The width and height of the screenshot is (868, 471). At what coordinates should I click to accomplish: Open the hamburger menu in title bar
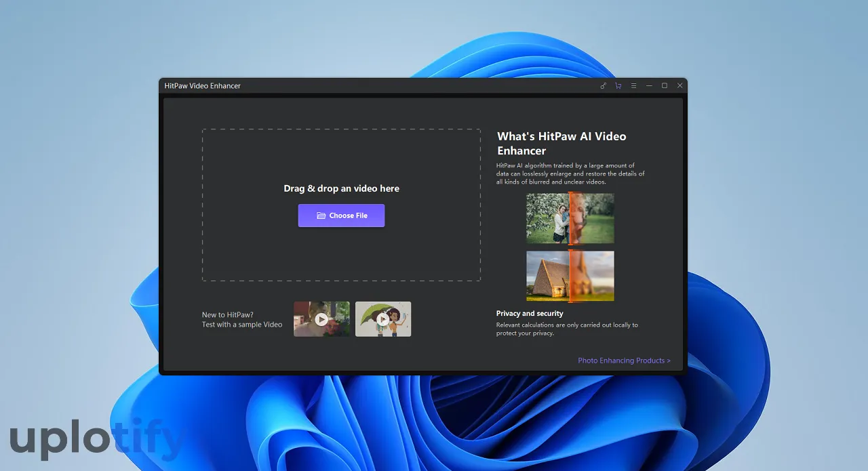tap(633, 86)
